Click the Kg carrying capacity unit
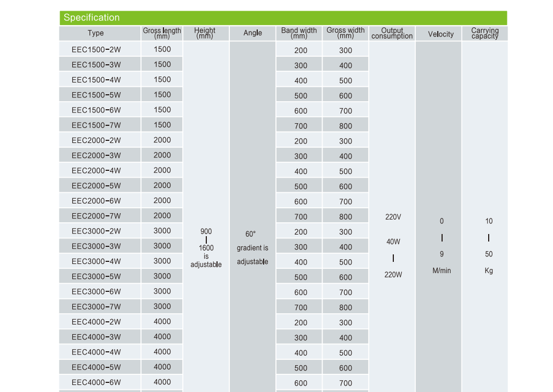 tap(489, 271)
